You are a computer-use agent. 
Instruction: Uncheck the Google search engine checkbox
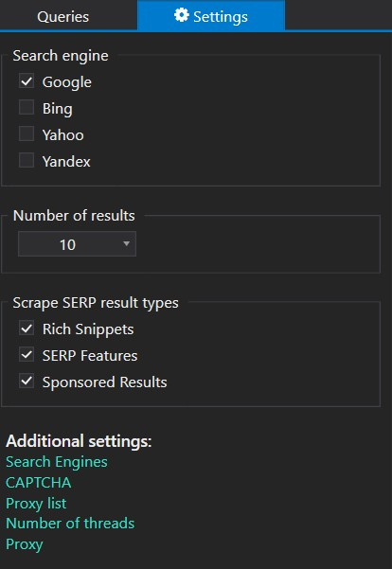pyautogui.click(x=27, y=80)
